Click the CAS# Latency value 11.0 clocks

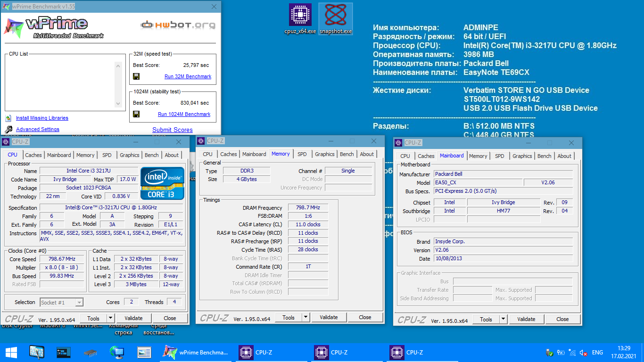308,224
